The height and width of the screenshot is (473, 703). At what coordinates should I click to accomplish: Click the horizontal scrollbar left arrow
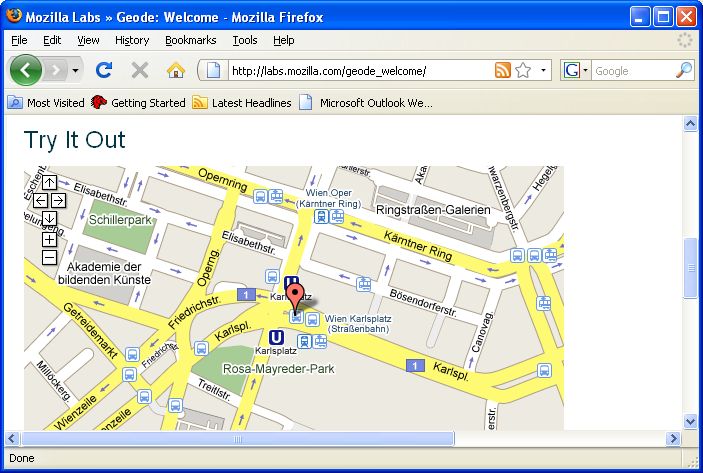(x=12, y=438)
